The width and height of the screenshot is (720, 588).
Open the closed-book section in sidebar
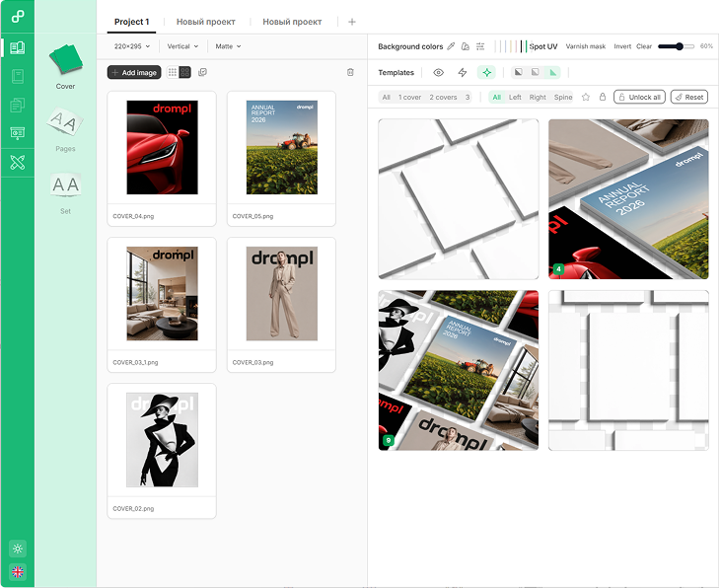[x=18, y=76]
